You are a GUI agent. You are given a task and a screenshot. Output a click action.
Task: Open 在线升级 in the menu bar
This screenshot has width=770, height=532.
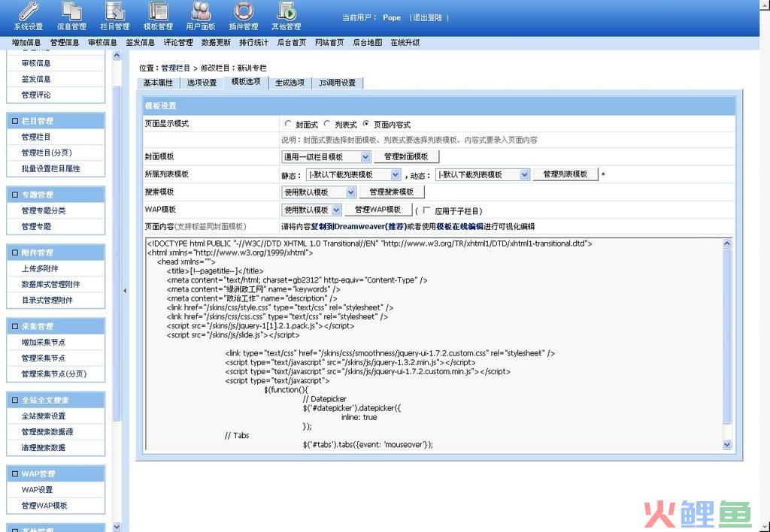pos(405,43)
